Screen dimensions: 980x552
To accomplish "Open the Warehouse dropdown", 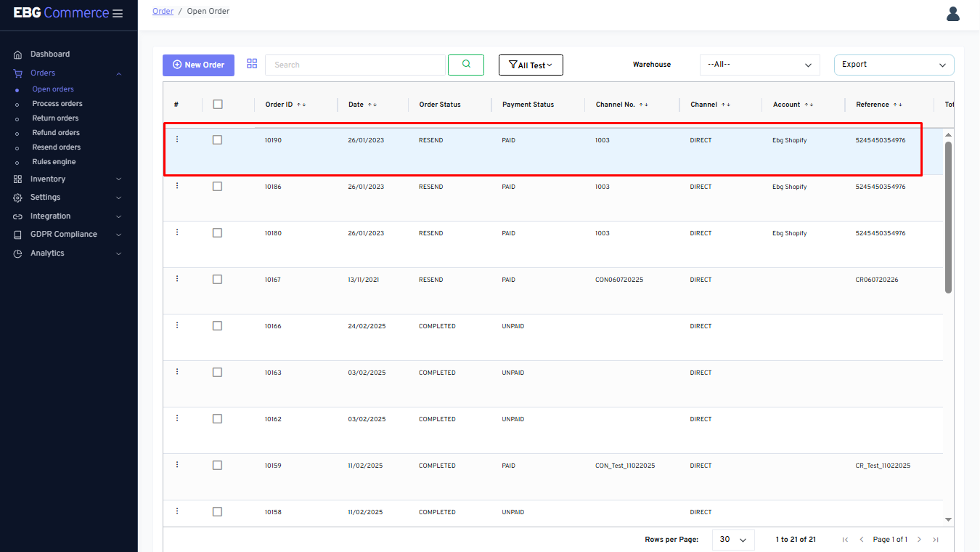I will (x=759, y=65).
